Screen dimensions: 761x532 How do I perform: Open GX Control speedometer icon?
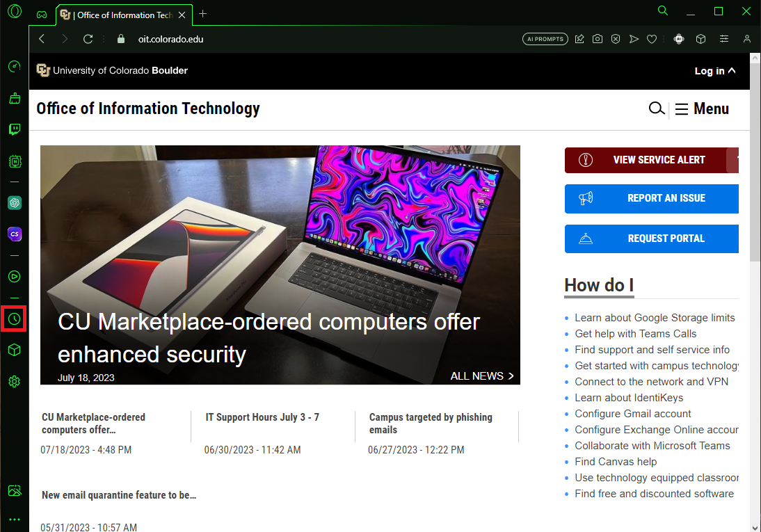(14, 67)
